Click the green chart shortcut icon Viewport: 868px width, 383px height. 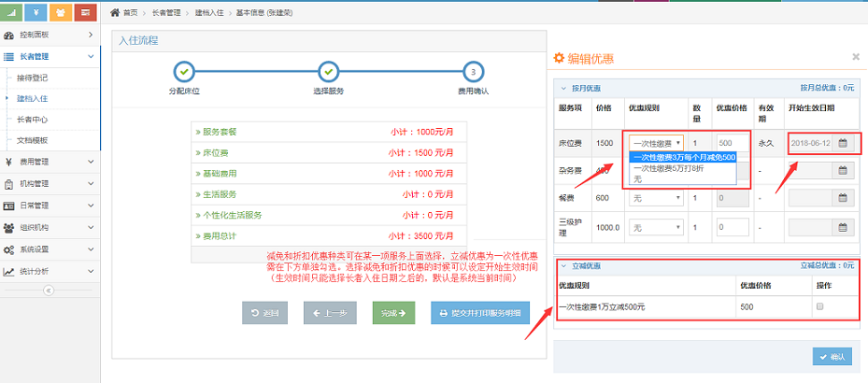coord(13,12)
